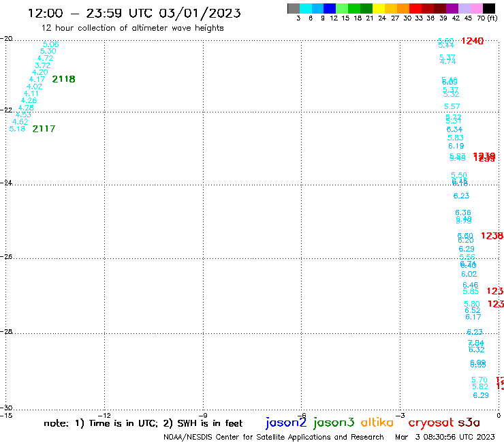Click the note about UTC time and SWH feet
Viewport: 504px width, 443px height.
point(143,423)
